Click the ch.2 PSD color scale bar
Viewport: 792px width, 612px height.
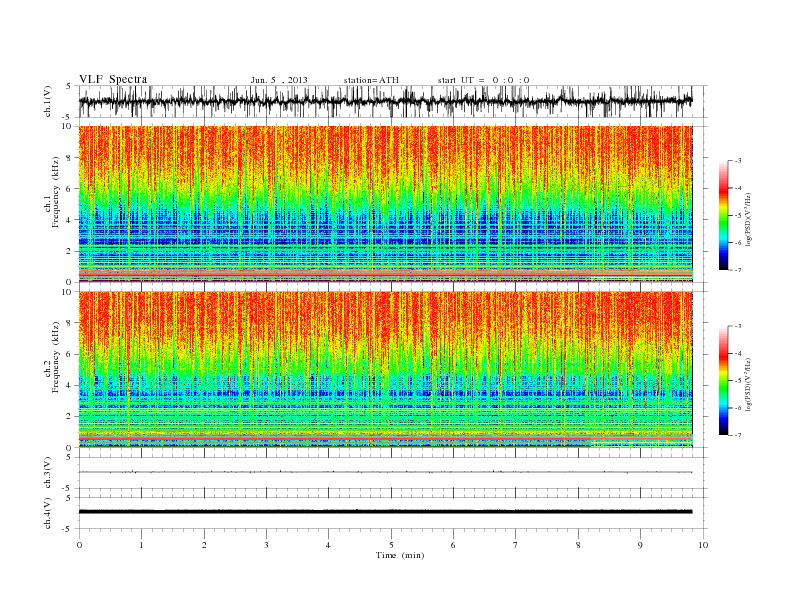pyautogui.click(x=723, y=380)
